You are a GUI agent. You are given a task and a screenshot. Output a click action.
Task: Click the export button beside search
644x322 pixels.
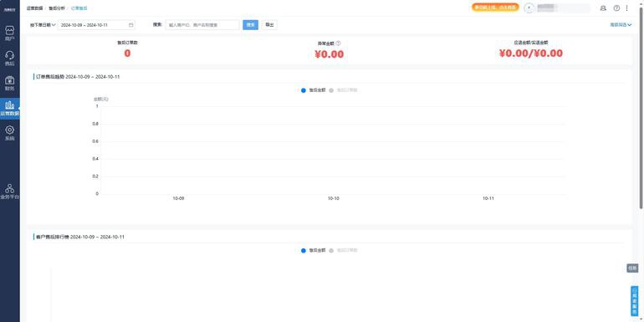tap(269, 25)
